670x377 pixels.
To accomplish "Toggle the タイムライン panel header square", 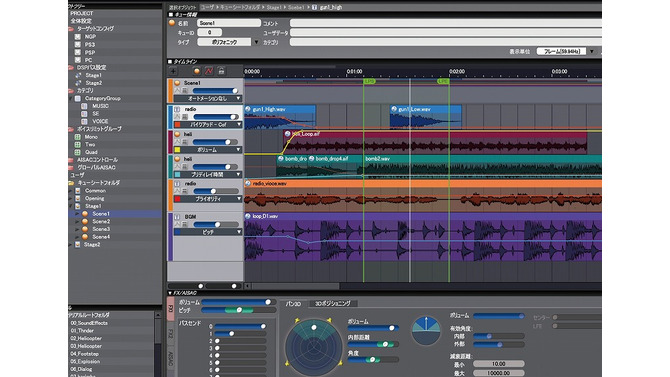I will click(170, 62).
